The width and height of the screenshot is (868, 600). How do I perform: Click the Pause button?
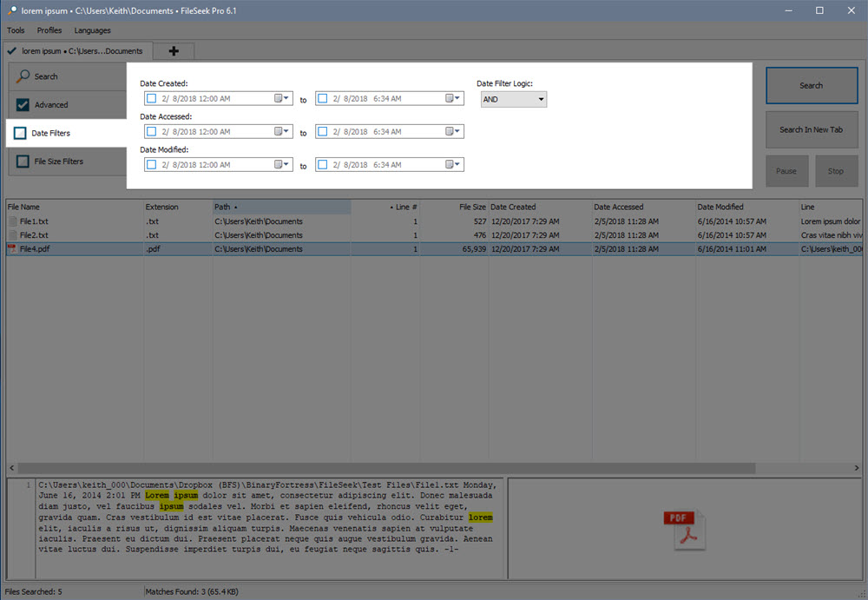(786, 171)
